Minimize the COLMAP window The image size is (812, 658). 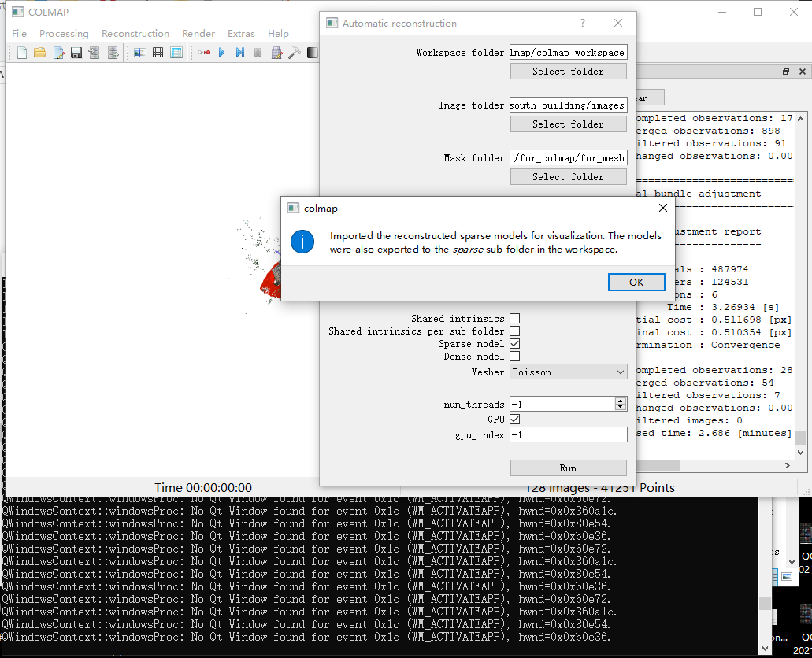(x=722, y=12)
